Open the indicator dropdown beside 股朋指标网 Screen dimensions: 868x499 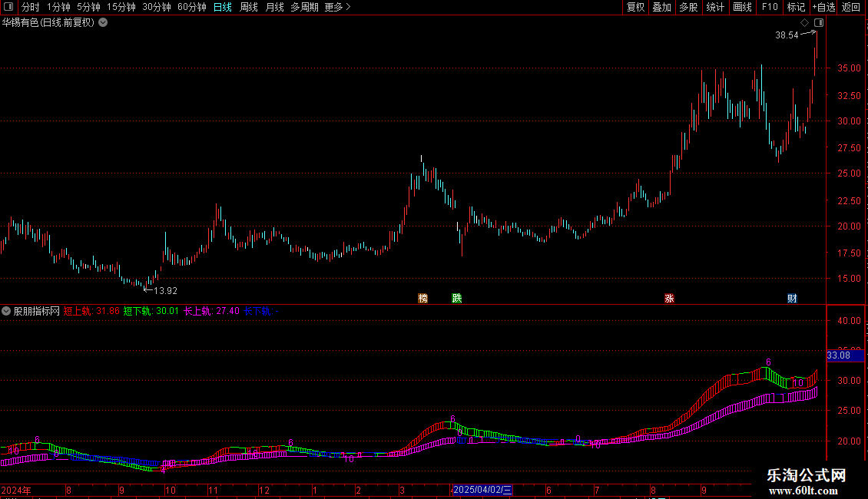(6, 311)
